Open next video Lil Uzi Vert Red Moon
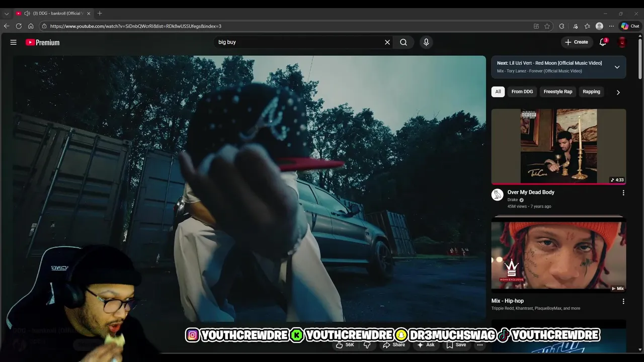 pyautogui.click(x=549, y=63)
